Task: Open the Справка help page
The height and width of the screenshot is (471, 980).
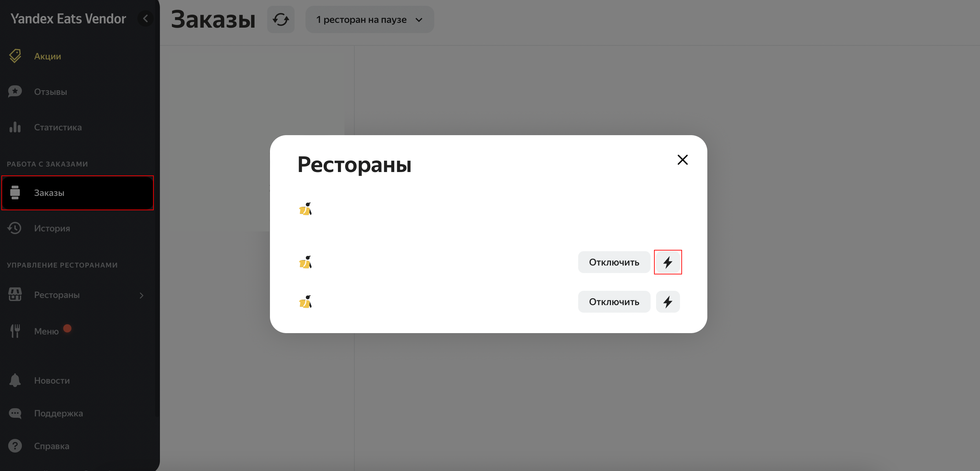Action: tap(51, 446)
